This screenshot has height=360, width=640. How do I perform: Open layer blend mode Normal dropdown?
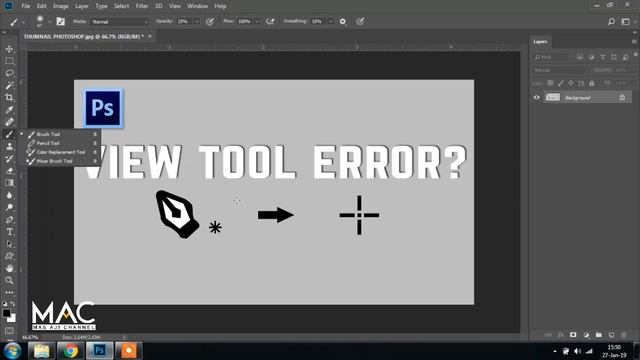561,70
